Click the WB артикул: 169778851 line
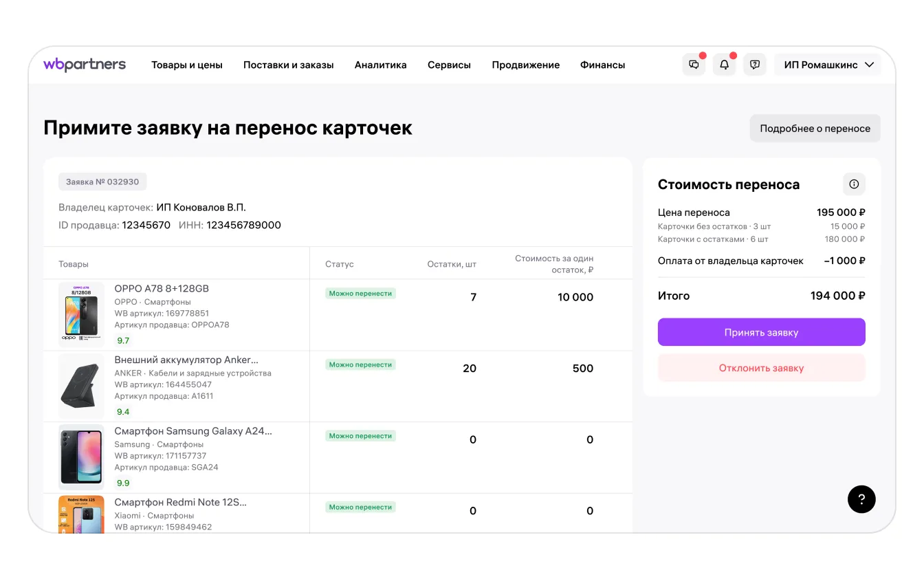The image size is (924, 579). (x=162, y=314)
